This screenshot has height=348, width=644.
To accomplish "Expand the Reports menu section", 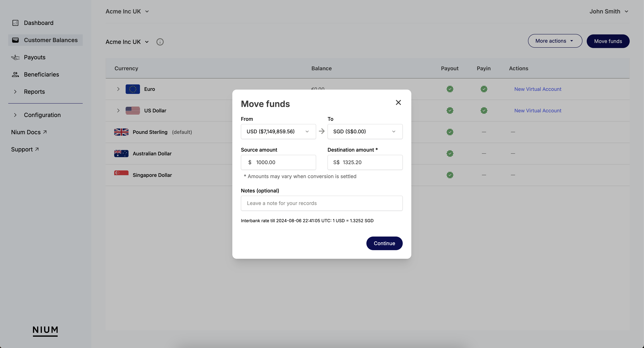I will click(15, 92).
